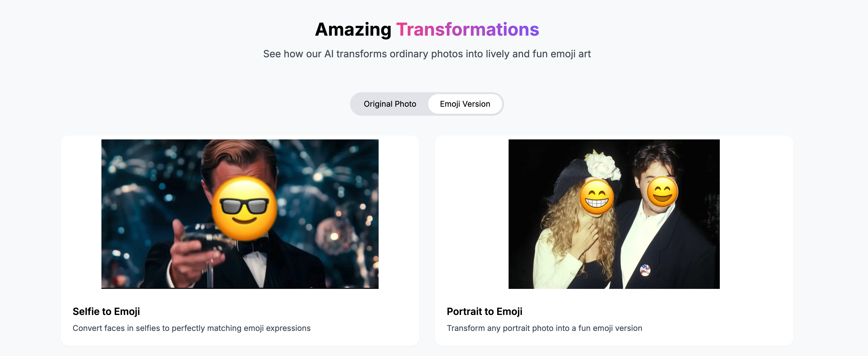
Task: Click the gradient word Transformations
Action: tap(467, 29)
